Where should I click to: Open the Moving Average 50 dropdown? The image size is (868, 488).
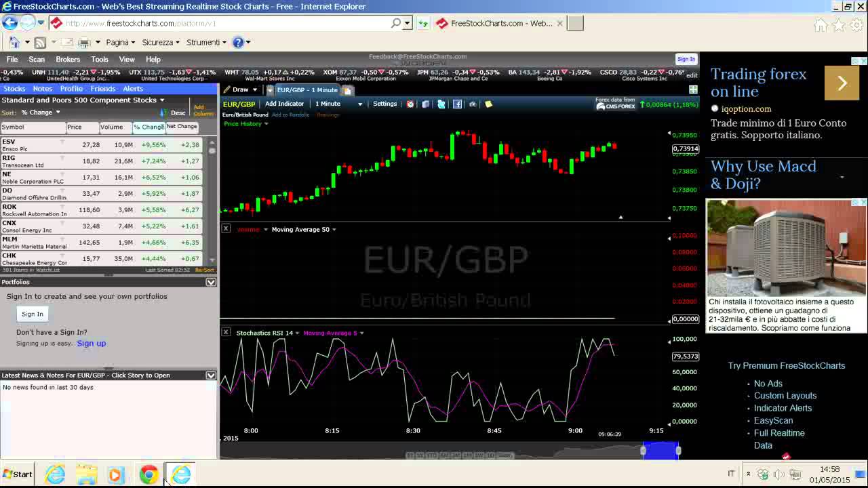click(x=304, y=229)
